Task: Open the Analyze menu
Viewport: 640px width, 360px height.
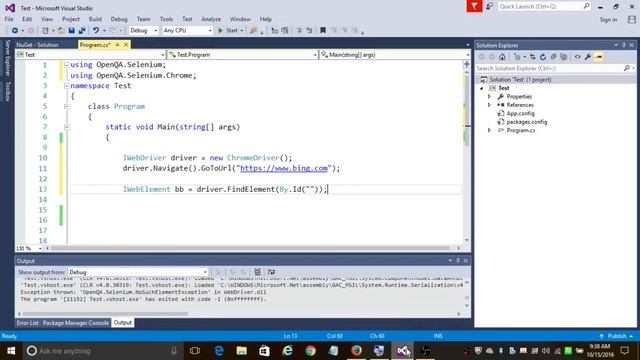Action: [211, 19]
